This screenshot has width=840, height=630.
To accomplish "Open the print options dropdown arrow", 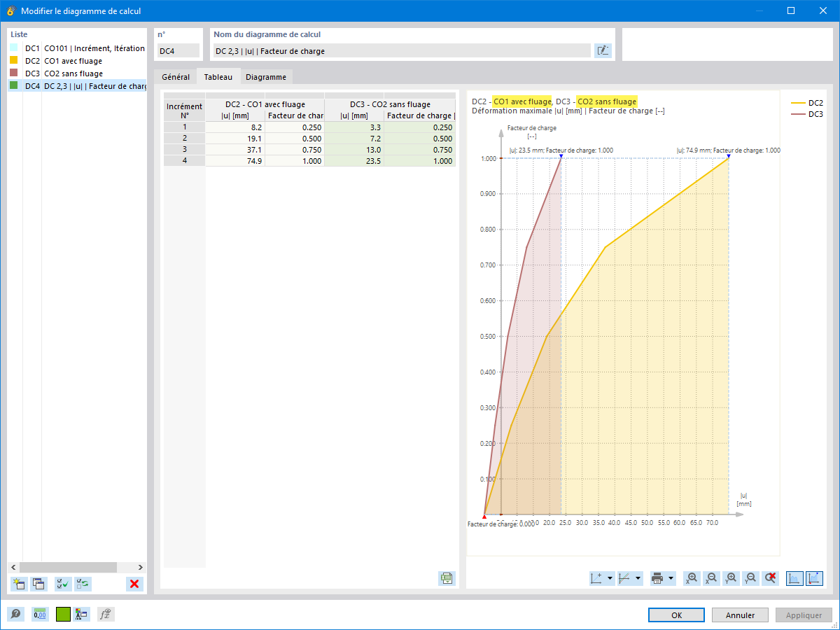I will pyautogui.click(x=671, y=578).
